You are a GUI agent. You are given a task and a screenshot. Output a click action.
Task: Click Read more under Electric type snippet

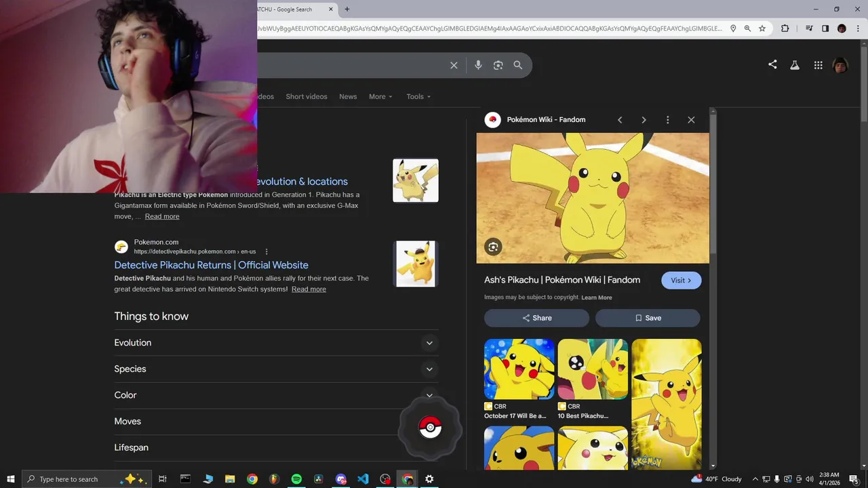tap(162, 217)
